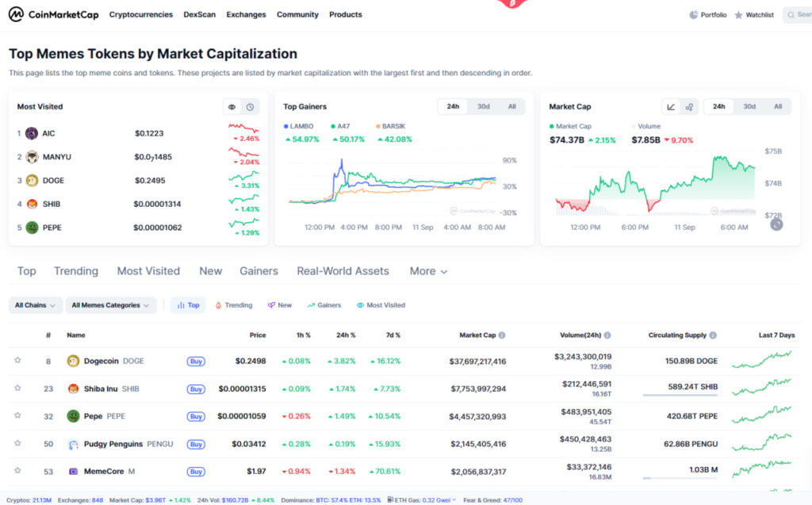The width and height of the screenshot is (812, 505).
Task: Set Top Gainers range to All
Action: pyautogui.click(x=511, y=107)
